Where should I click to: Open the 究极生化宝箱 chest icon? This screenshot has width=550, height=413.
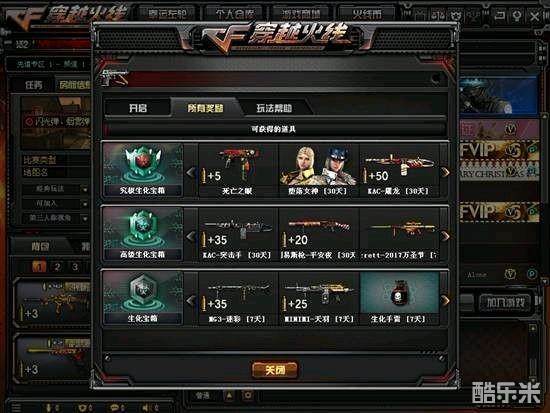[143, 170]
